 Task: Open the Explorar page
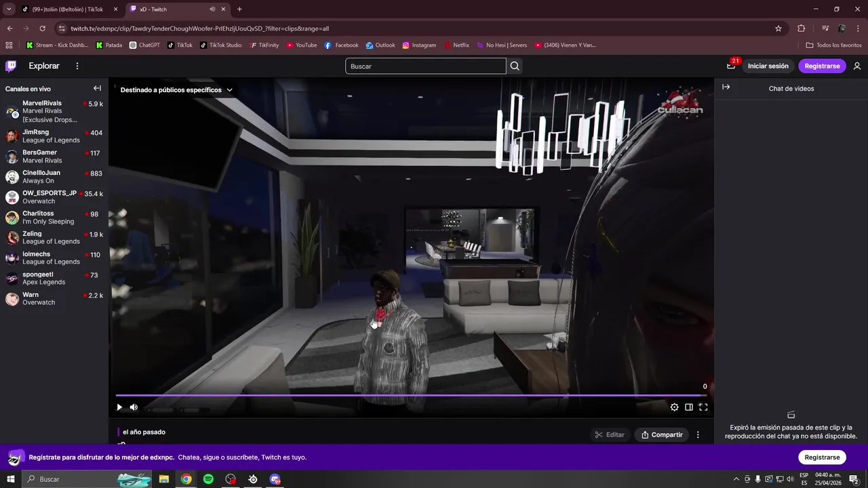click(44, 66)
